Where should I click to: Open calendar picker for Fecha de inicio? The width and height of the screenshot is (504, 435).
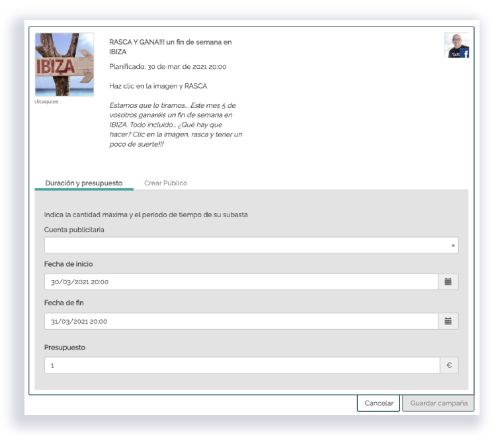pyautogui.click(x=448, y=282)
